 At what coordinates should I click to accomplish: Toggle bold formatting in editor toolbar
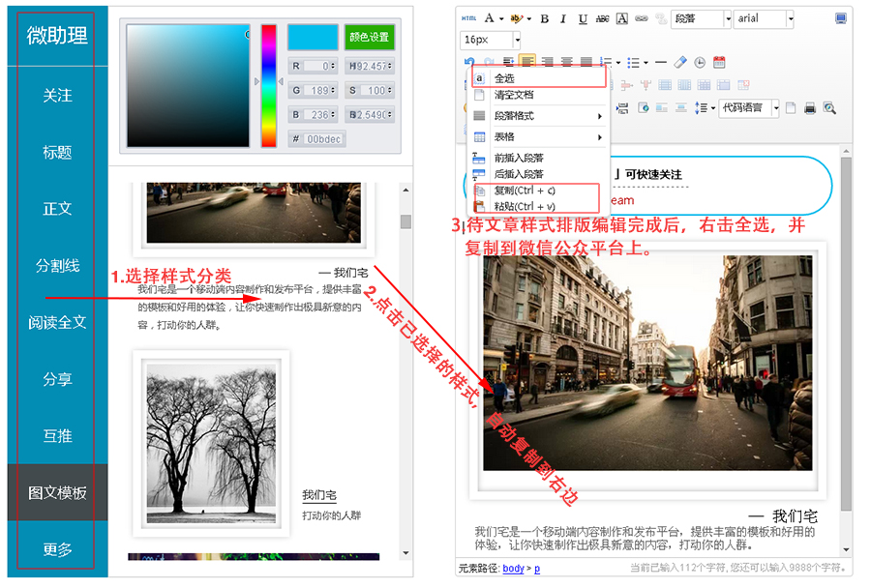tap(545, 18)
